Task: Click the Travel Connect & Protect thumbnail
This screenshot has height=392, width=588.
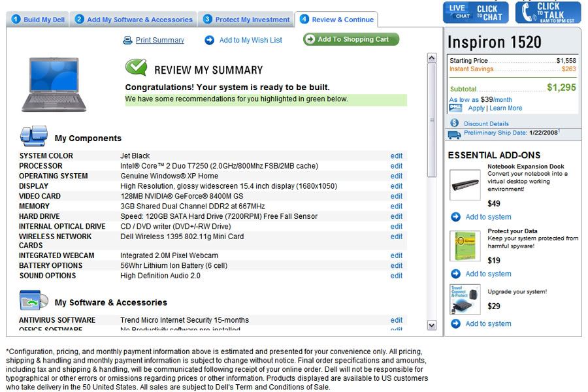Action: click(x=465, y=299)
